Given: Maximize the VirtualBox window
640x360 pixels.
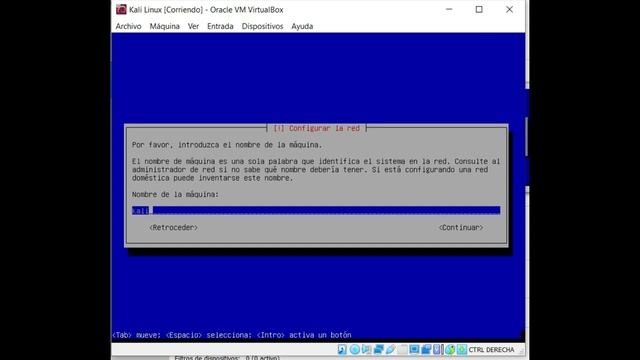Looking at the screenshot, I should click(x=479, y=9).
